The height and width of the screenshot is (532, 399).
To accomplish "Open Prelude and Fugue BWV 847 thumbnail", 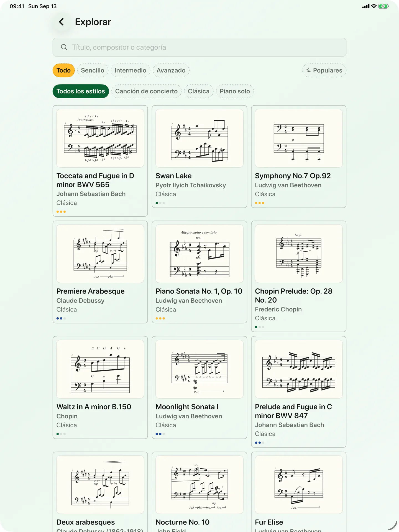I will click(x=299, y=369).
